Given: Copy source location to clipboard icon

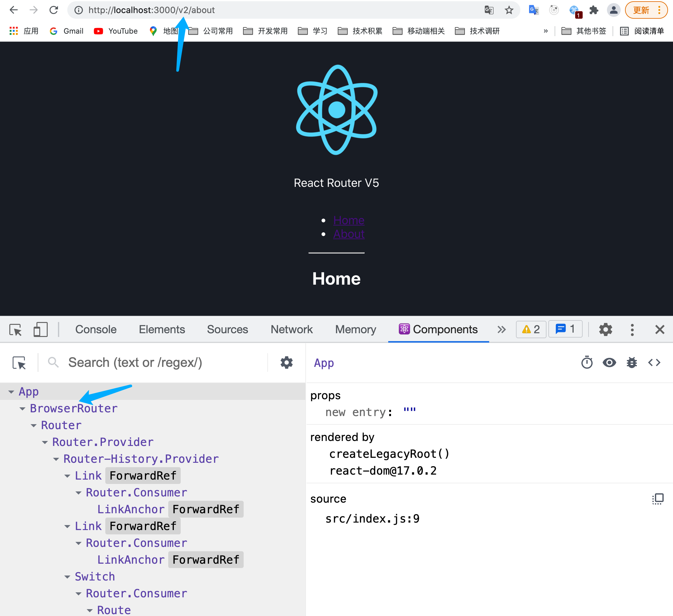Looking at the screenshot, I should [658, 499].
